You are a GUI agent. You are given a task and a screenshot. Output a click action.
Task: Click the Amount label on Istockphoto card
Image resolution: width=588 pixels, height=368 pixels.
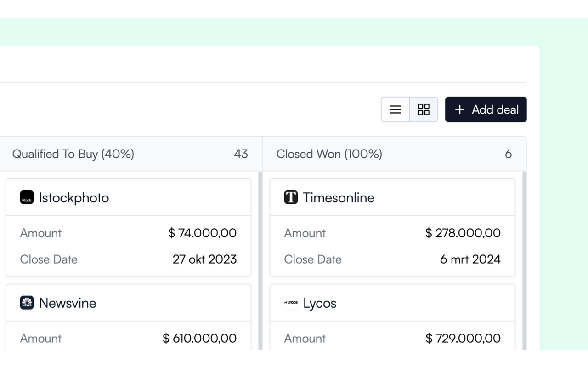pos(41,233)
